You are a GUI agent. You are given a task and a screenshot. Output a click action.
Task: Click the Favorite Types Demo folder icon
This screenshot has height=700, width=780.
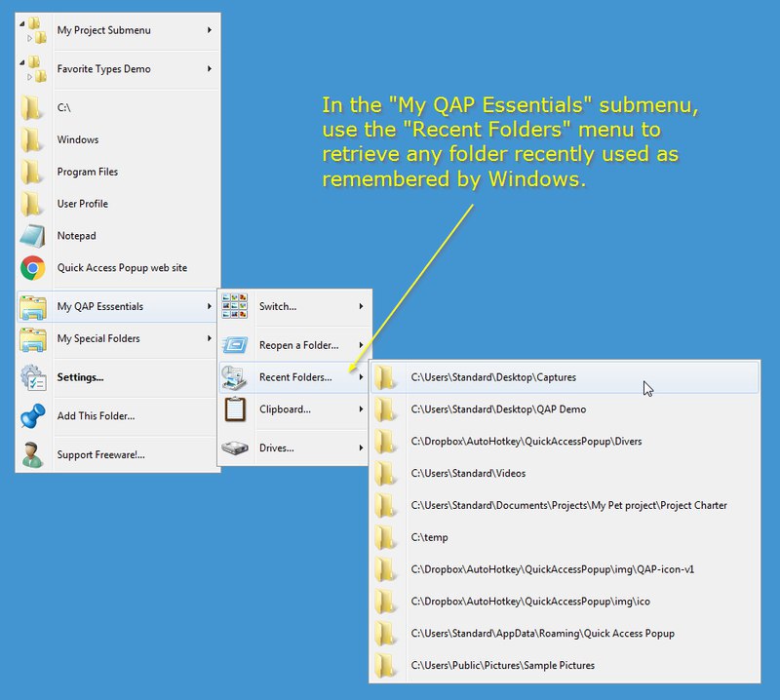click(x=34, y=68)
